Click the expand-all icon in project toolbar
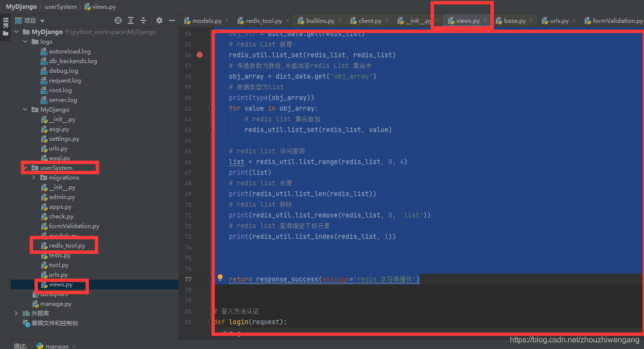644x349 pixels. point(131,20)
